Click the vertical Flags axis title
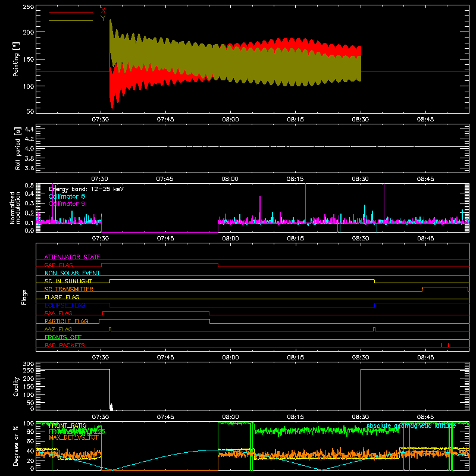This screenshot has height=476, width=476. tap(24, 297)
